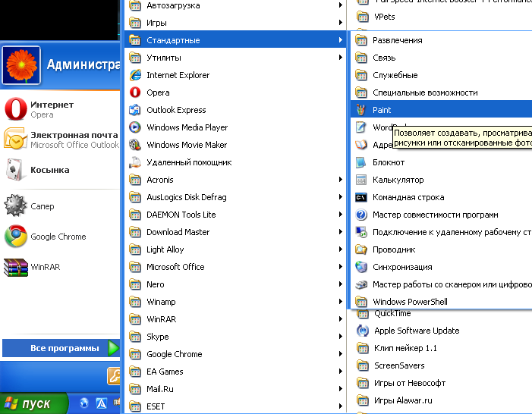
Task: Open Игры Alawar.ru folder
Action: pyautogui.click(x=441, y=400)
